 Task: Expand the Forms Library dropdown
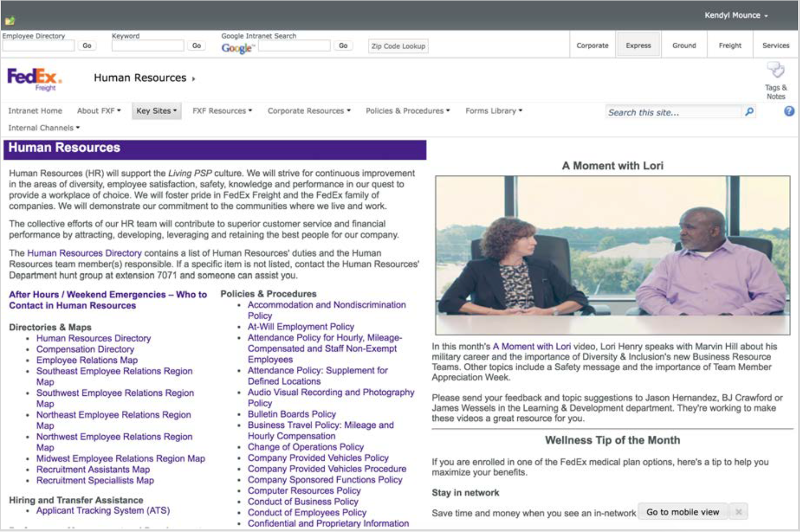[x=491, y=110]
